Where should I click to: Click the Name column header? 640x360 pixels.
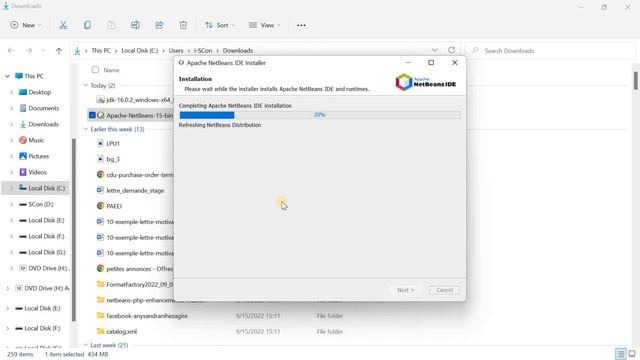[x=111, y=70]
